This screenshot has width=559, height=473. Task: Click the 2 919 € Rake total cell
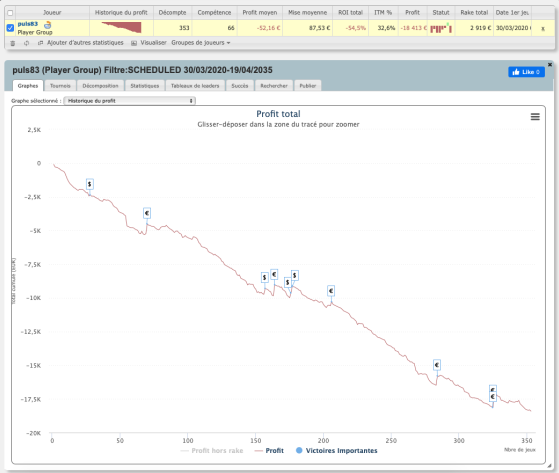point(474,28)
